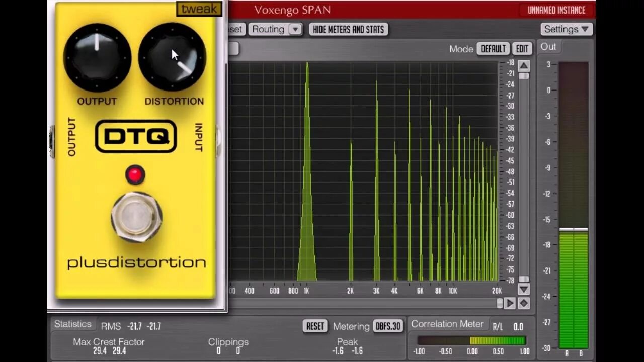Screen dimensions: 644x362
Task: Click the 20K frequency axis label
Action: 497,291
